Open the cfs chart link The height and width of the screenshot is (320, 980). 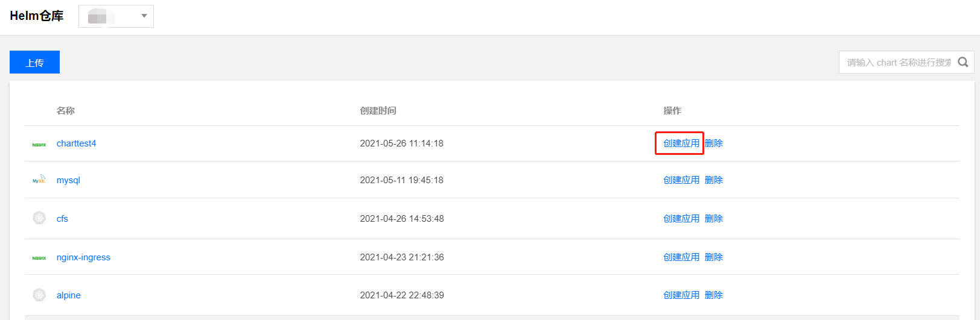pyautogui.click(x=62, y=219)
